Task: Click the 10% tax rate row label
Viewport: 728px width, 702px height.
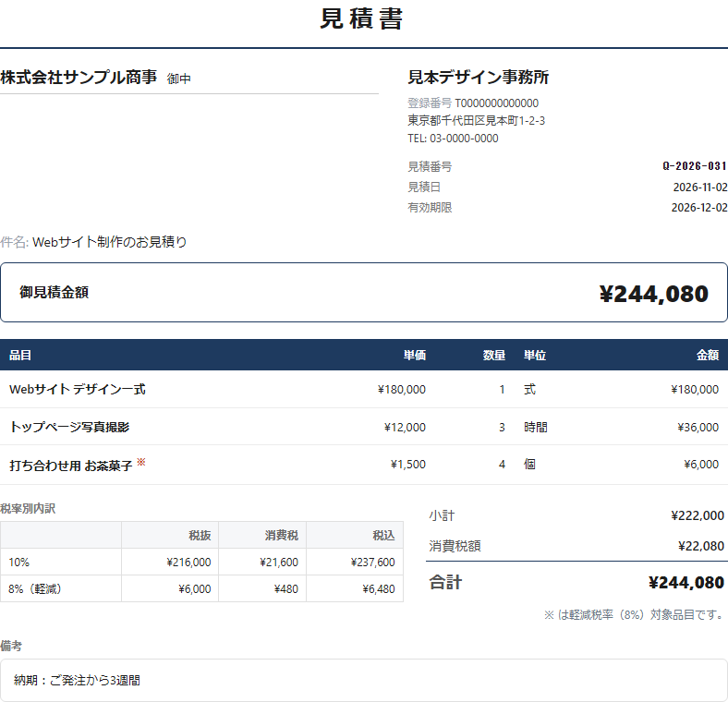Action: pos(18,563)
